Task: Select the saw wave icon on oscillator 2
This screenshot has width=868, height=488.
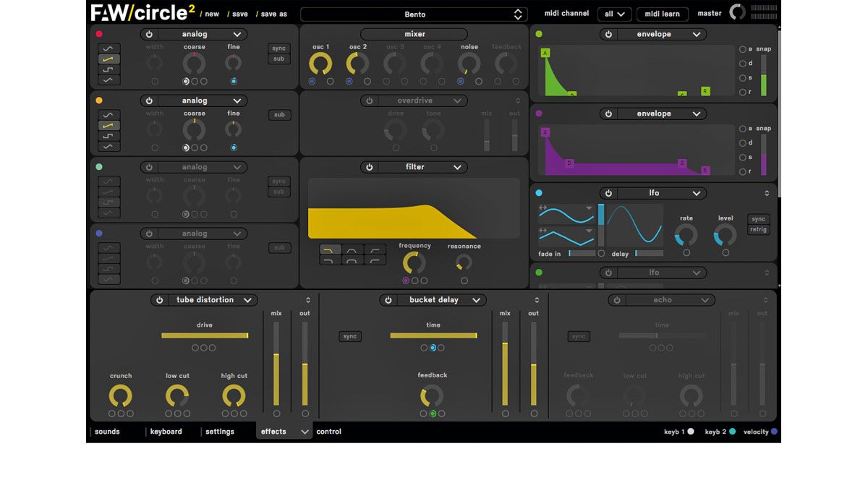Action: point(109,126)
